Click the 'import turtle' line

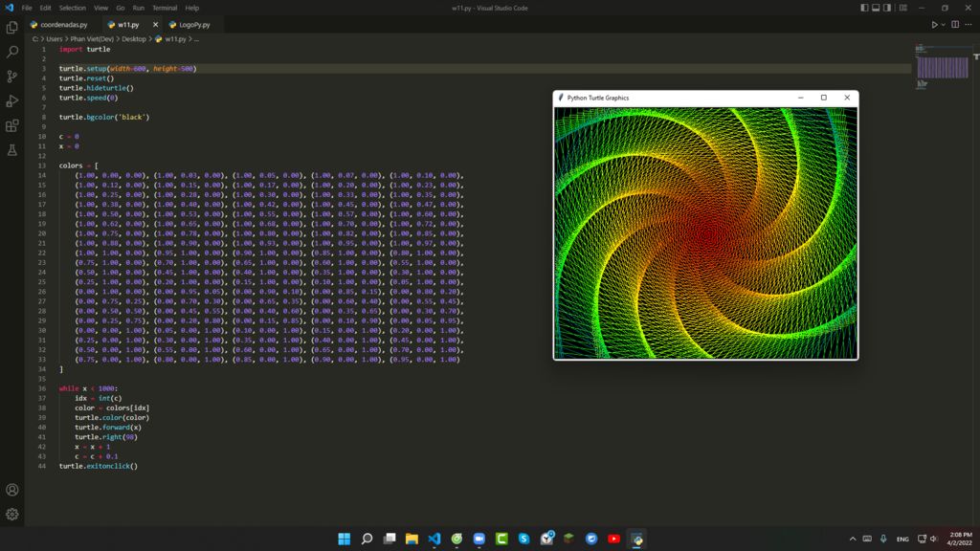pyautogui.click(x=84, y=49)
